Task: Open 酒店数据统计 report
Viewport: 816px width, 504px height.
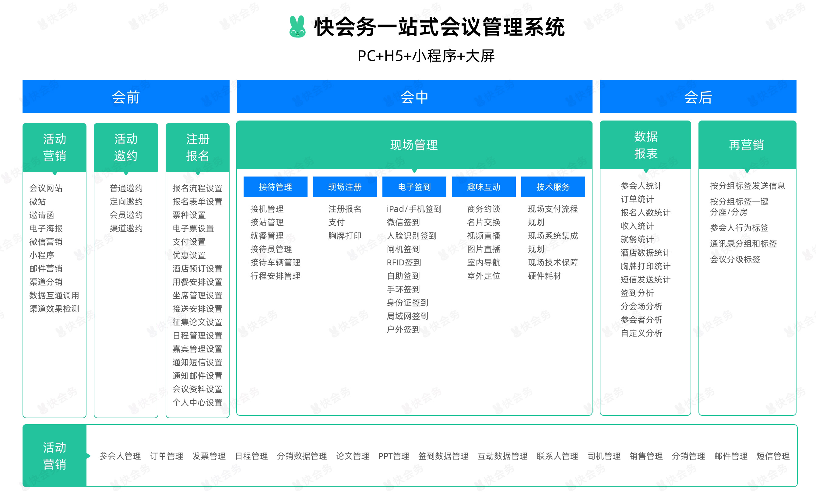Action: [645, 253]
